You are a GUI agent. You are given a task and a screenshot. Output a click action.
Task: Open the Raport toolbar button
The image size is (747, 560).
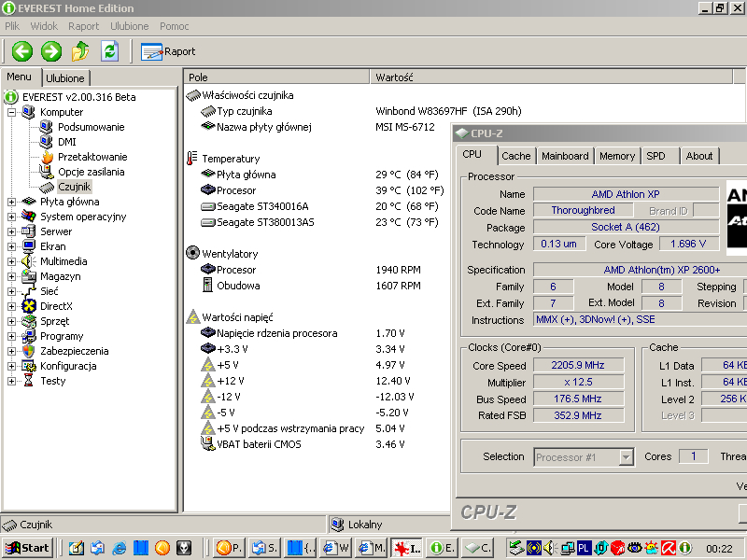pos(169,52)
